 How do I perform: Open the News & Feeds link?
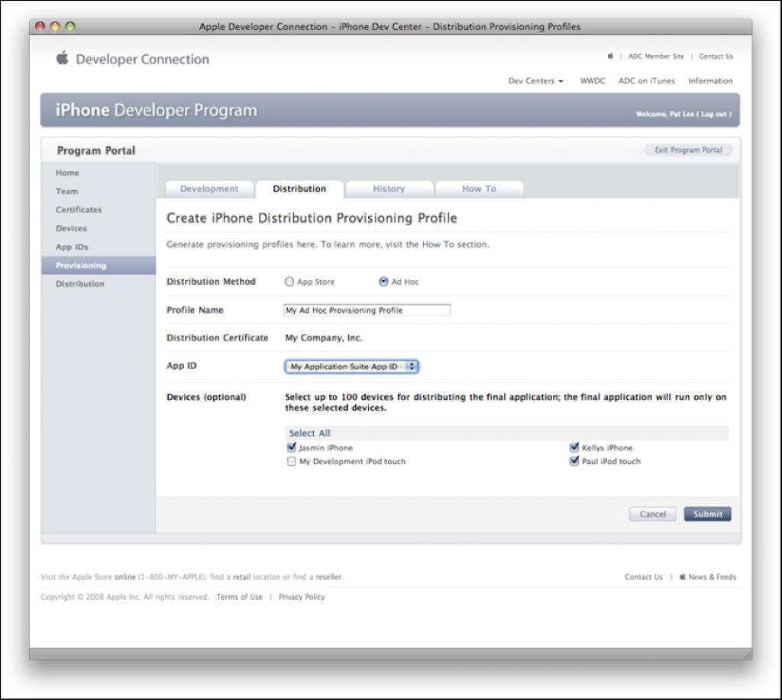(712, 577)
